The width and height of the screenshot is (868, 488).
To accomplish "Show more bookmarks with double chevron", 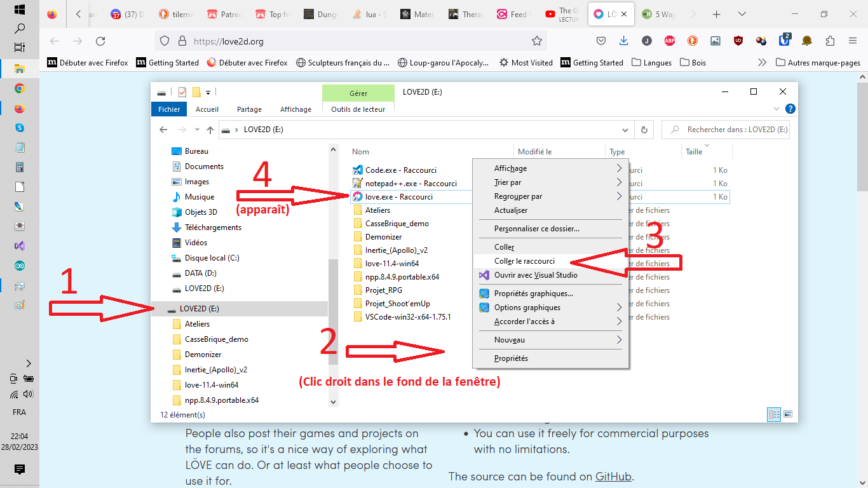I will 762,62.
